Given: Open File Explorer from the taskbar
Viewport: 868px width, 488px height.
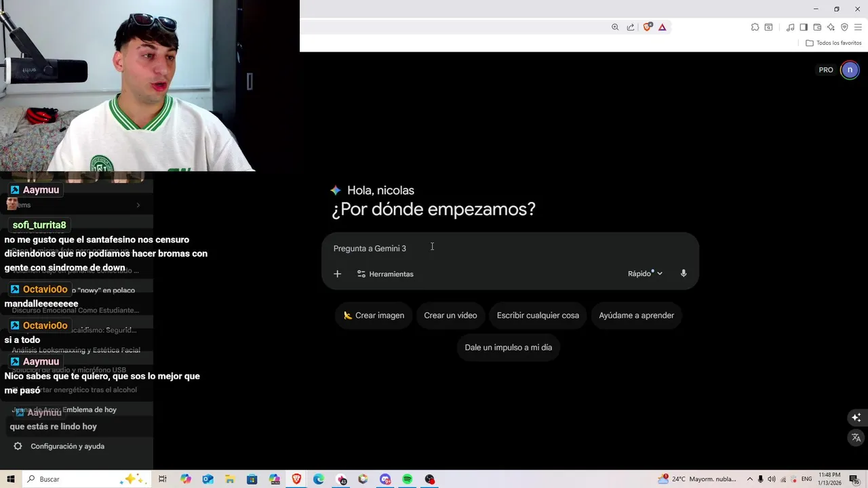Looking at the screenshot, I should (230, 479).
